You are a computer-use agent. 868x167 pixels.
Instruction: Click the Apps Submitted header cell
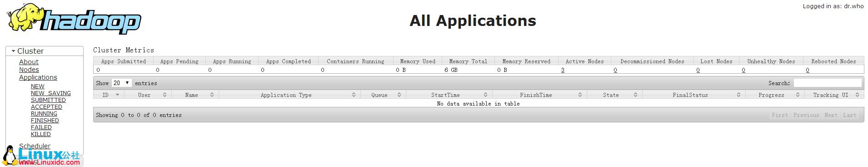click(x=124, y=61)
